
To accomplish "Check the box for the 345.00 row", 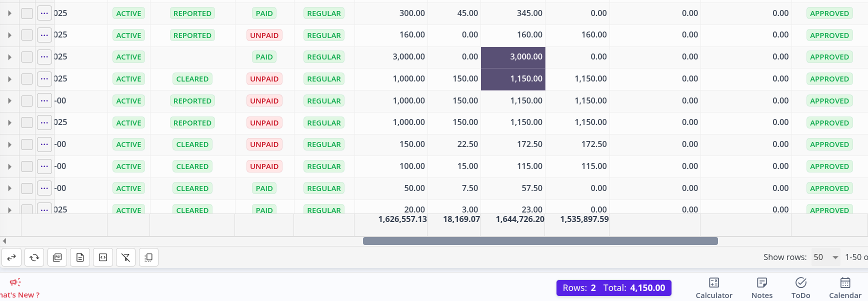I will coord(27,13).
